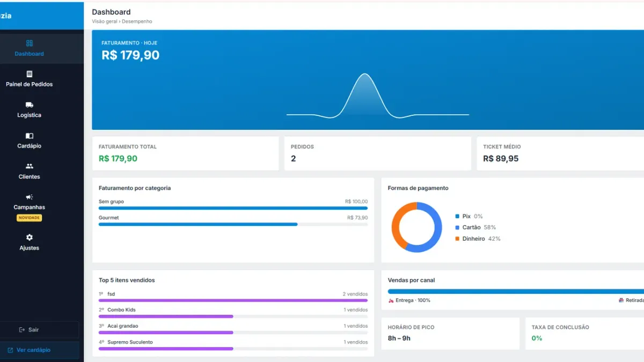Click the Pedidos count 2

[x=294, y=159]
